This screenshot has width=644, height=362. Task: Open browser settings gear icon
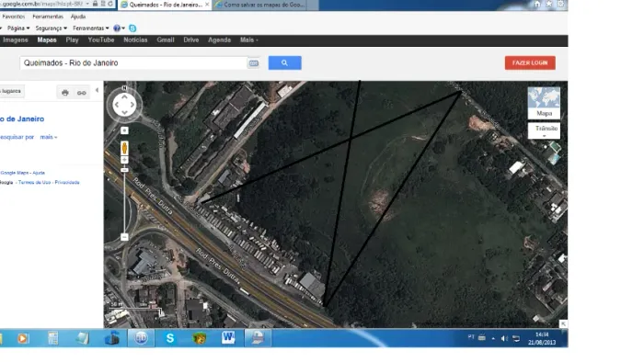tap(560, 4)
